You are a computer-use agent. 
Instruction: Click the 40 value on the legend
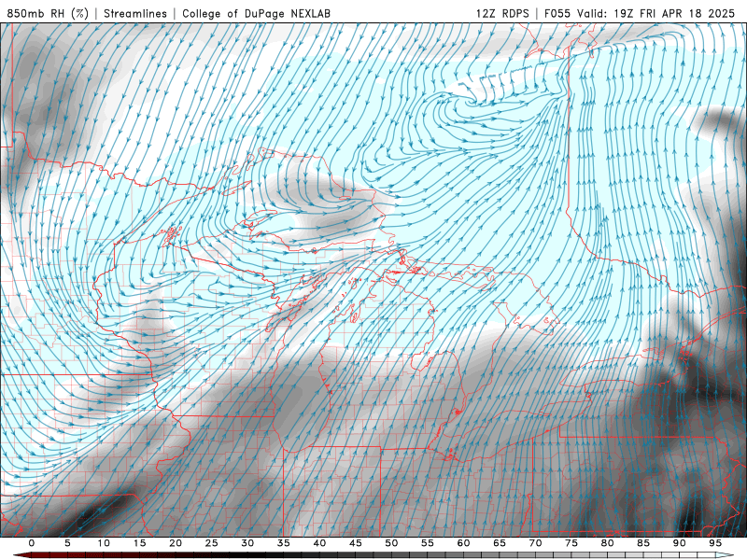click(x=319, y=543)
